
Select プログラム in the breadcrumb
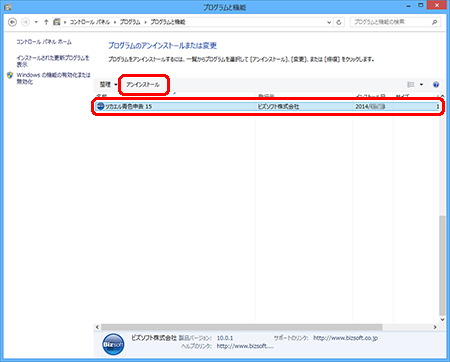tap(130, 22)
